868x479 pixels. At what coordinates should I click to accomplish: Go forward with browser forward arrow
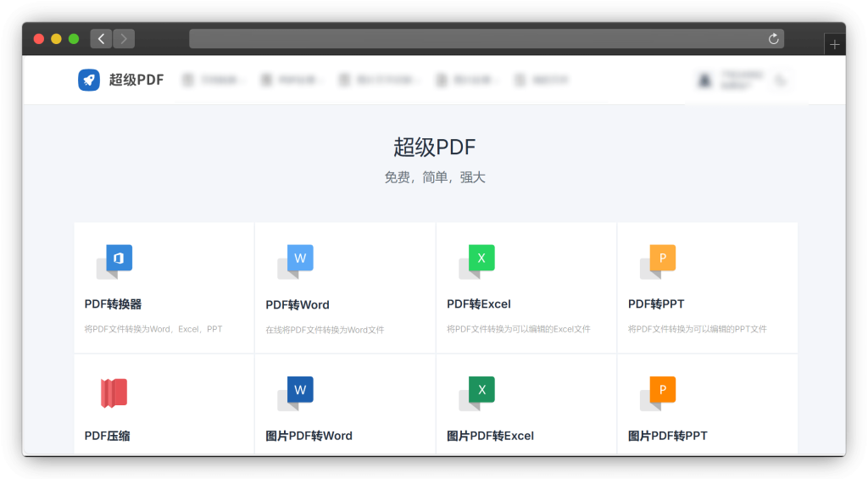pos(124,39)
